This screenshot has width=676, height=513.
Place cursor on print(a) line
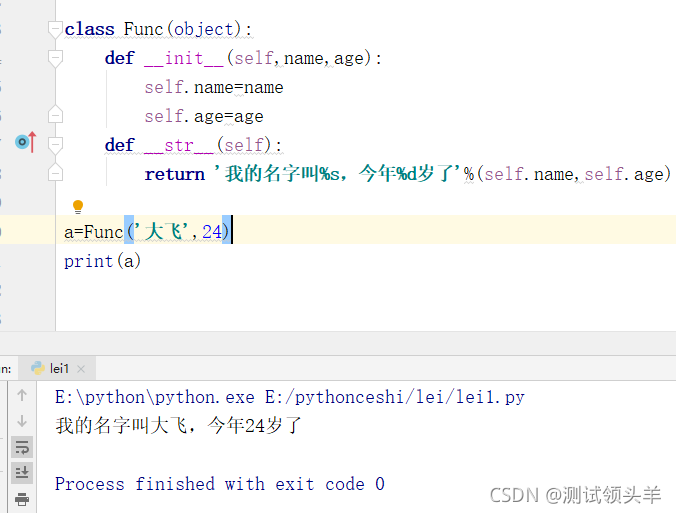[102, 261]
